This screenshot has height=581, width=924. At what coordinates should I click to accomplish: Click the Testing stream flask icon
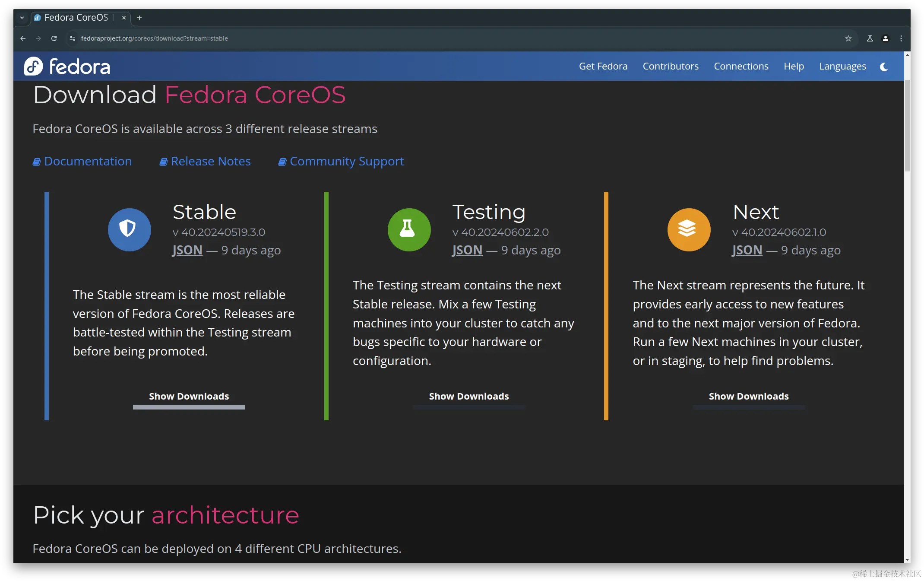click(409, 229)
